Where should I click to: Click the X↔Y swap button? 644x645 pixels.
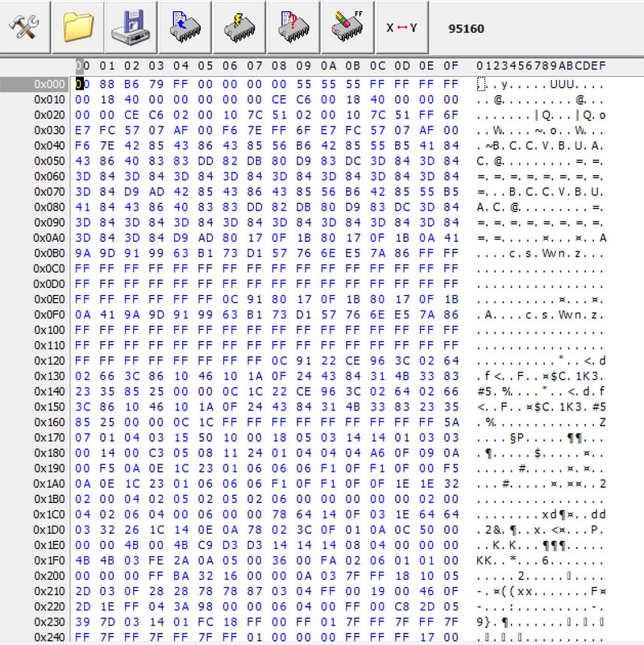click(x=401, y=27)
